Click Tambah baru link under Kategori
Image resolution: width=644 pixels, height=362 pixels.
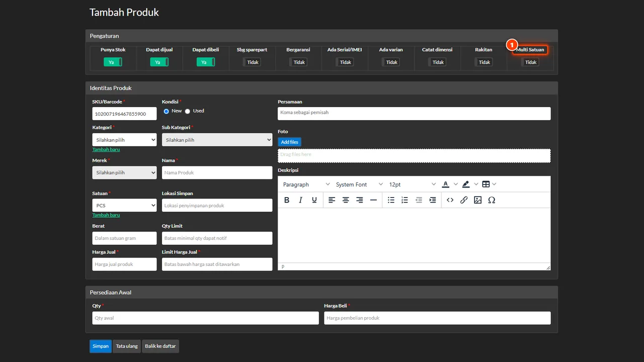pos(106,149)
